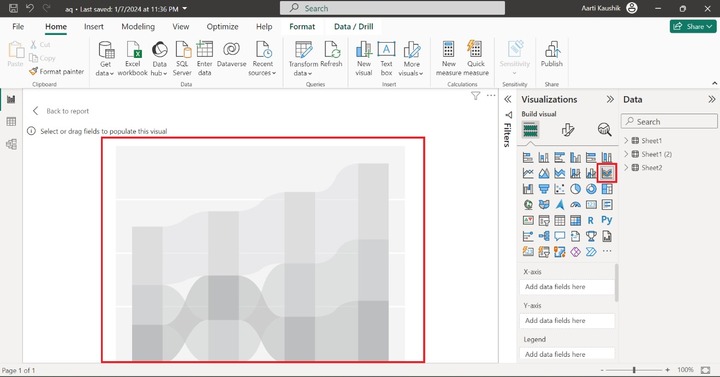Open the File menu

[18, 27]
